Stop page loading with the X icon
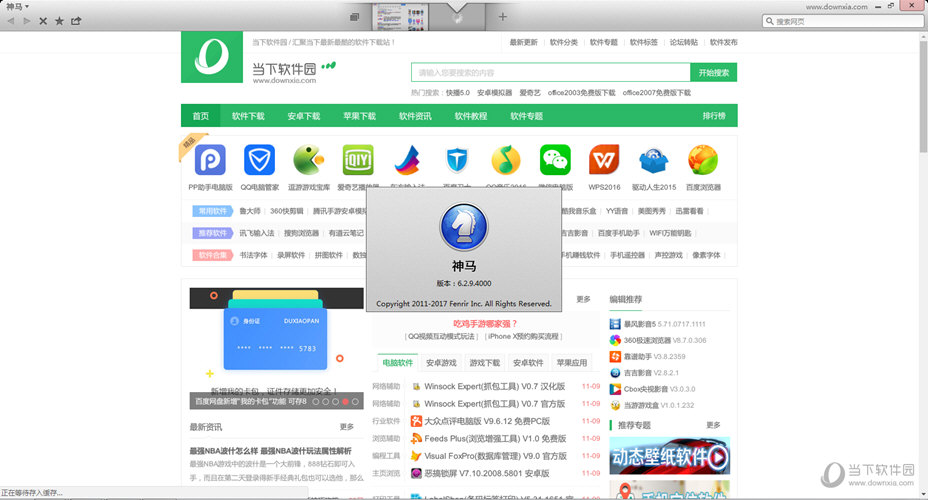 [x=43, y=21]
